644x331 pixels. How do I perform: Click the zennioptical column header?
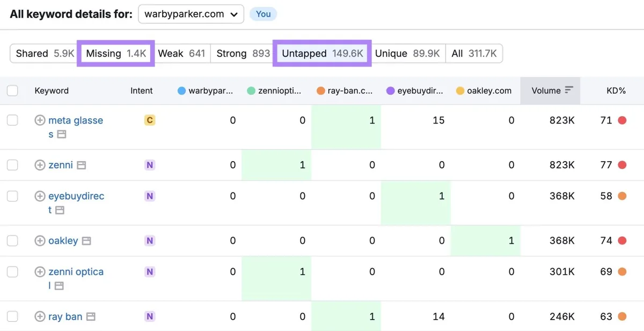coord(274,91)
